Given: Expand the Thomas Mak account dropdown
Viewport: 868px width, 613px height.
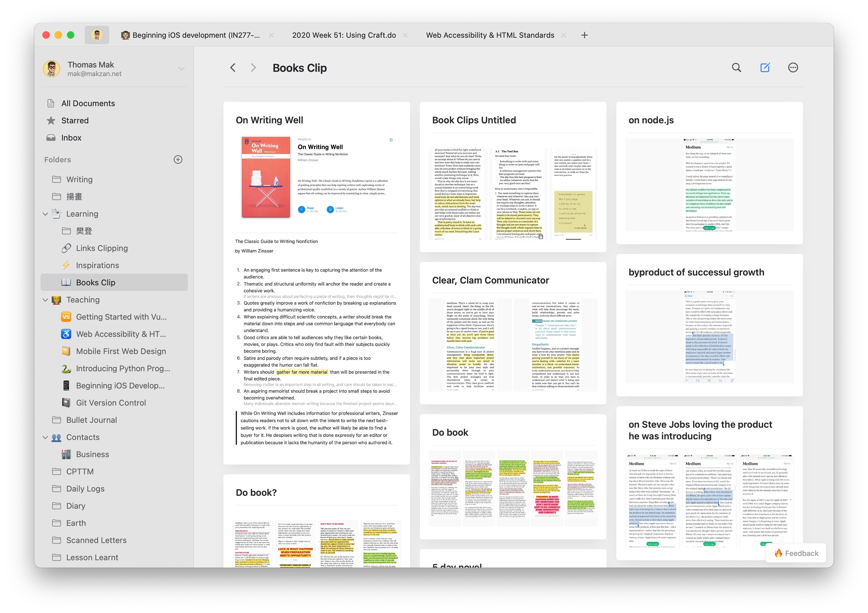Looking at the screenshot, I should click(181, 69).
